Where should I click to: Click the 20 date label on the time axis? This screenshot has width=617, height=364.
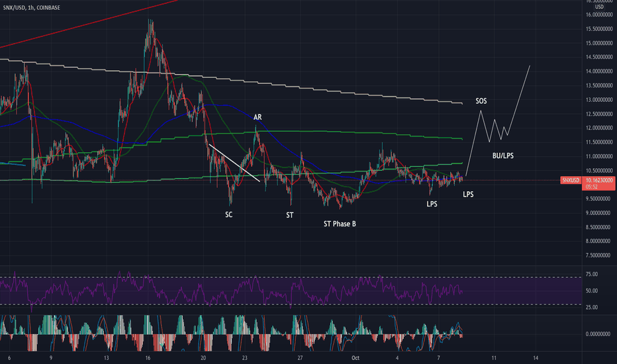pyautogui.click(x=203, y=358)
